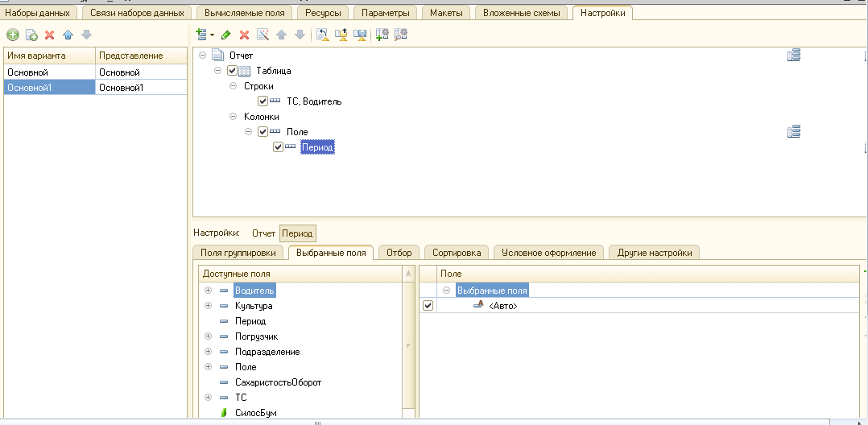Viewport: 868px width, 425px height.
Task: Click the load standard settings icon
Action: 322,35
